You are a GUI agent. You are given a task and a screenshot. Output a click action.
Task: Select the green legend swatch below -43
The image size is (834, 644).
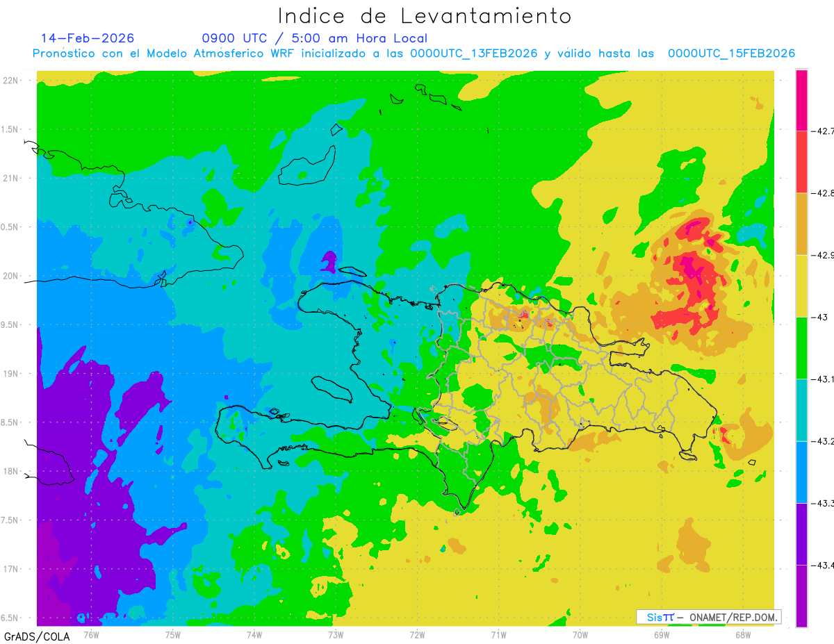point(801,347)
